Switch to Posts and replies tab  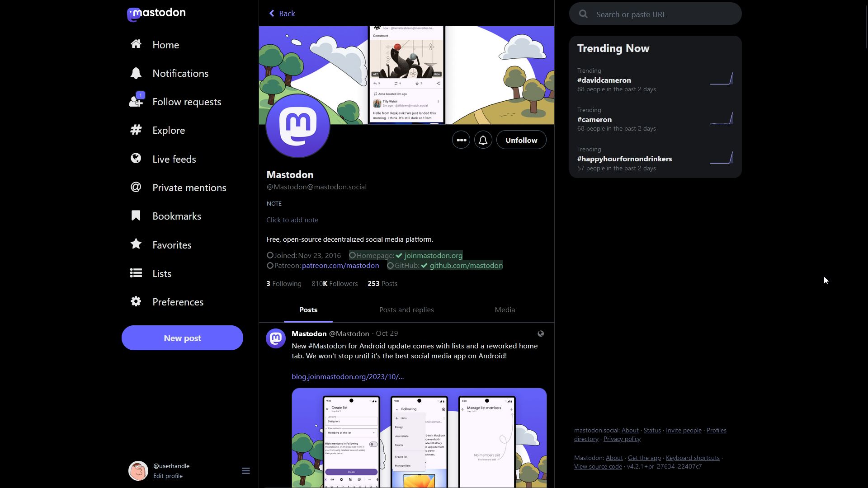pos(406,309)
